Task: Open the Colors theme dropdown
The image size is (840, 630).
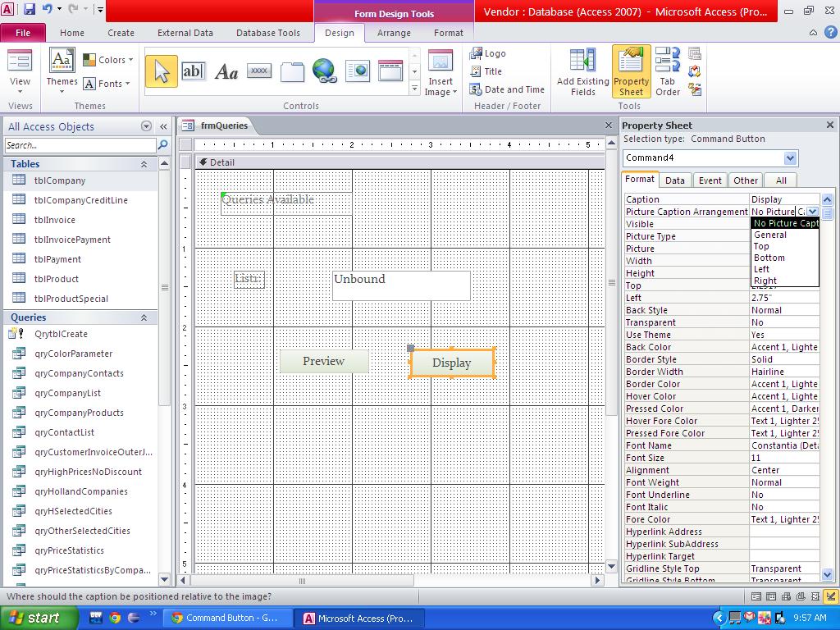Action: [x=108, y=59]
